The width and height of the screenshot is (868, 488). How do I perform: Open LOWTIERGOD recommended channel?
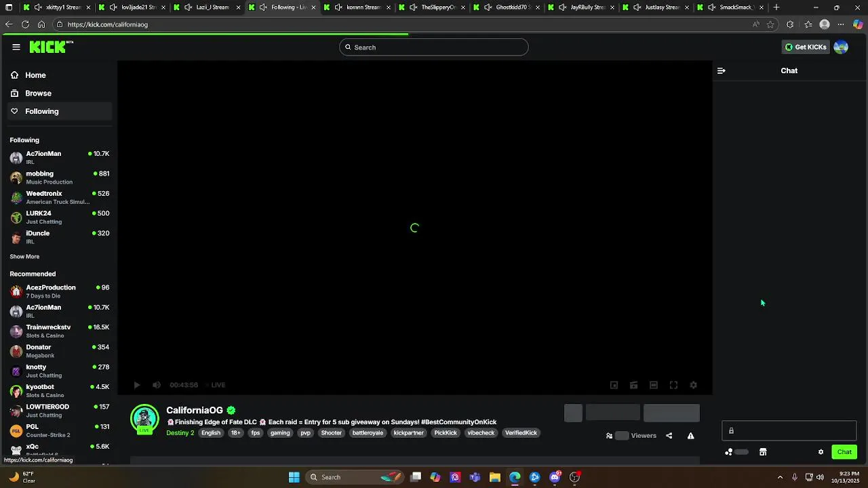click(x=60, y=410)
